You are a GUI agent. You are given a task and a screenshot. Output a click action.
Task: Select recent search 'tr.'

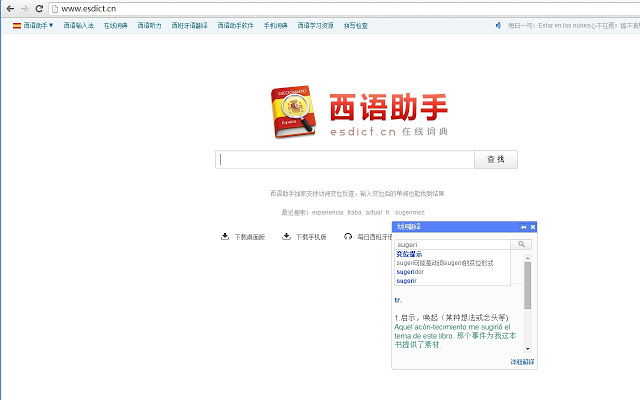coord(388,213)
